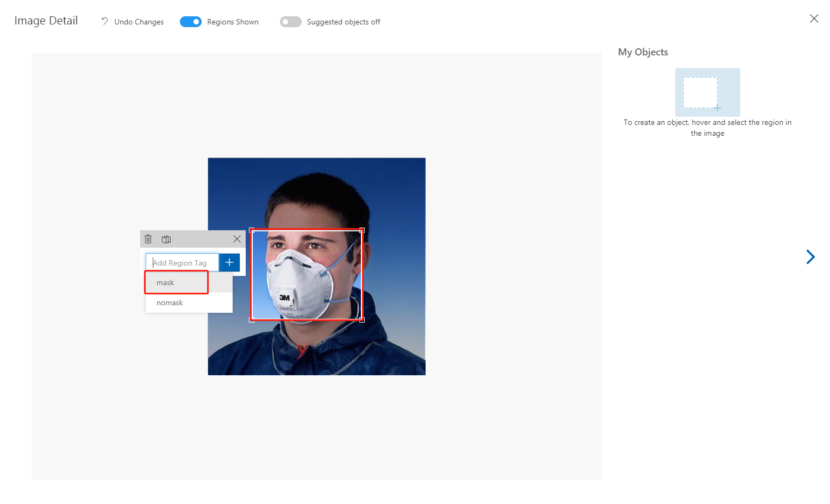Select the mask tag suggestion
This screenshot has height=504, width=830.
click(189, 282)
